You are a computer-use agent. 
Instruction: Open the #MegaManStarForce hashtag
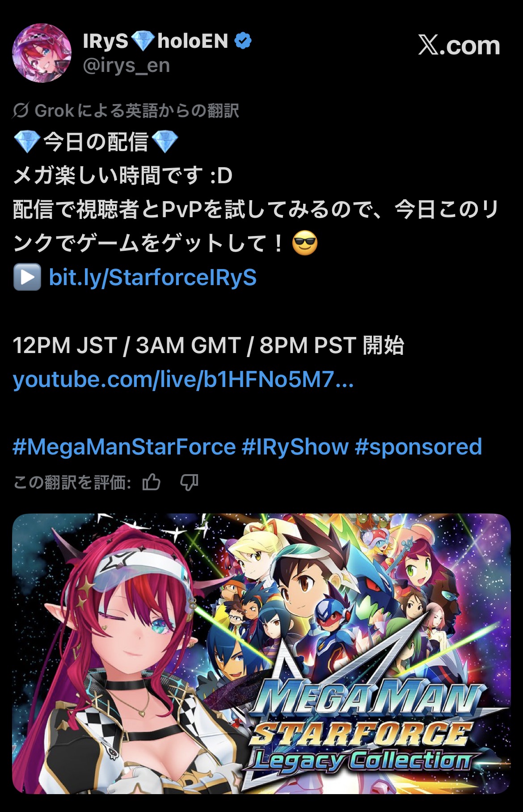coord(124,447)
